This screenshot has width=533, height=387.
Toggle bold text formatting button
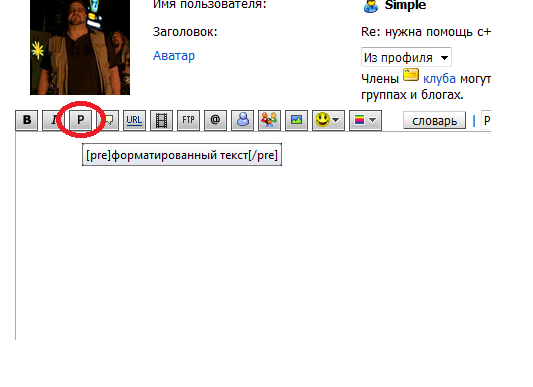[x=27, y=120]
